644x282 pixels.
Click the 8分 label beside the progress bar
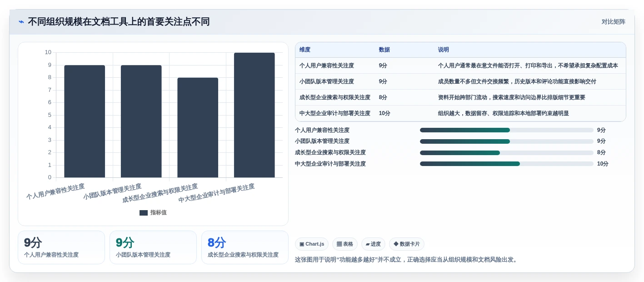[601, 153]
